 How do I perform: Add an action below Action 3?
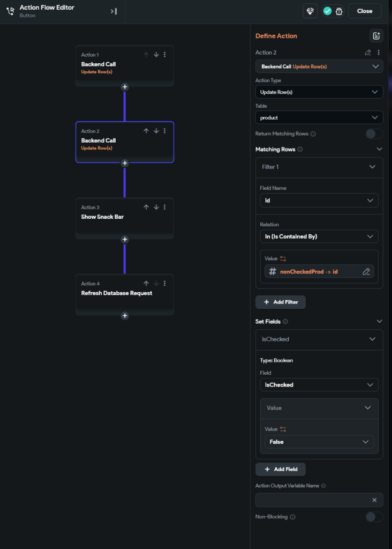pyautogui.click(x=125, y=240)
